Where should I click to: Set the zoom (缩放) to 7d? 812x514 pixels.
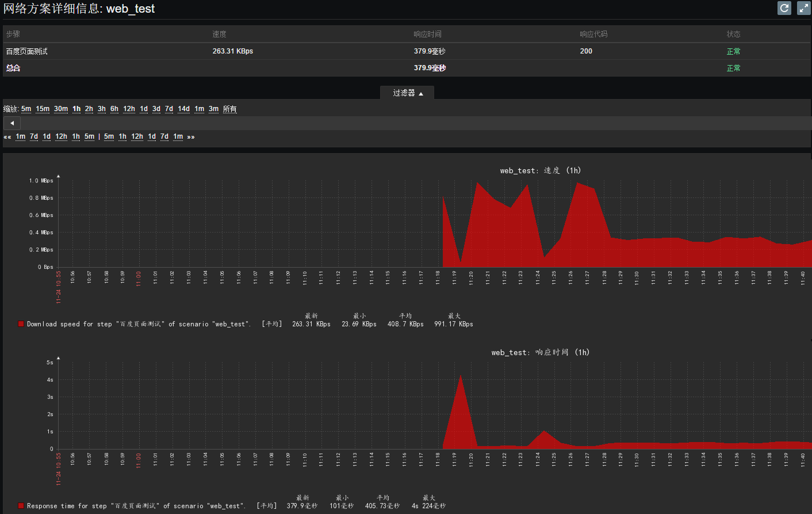(x=169, y=109)
